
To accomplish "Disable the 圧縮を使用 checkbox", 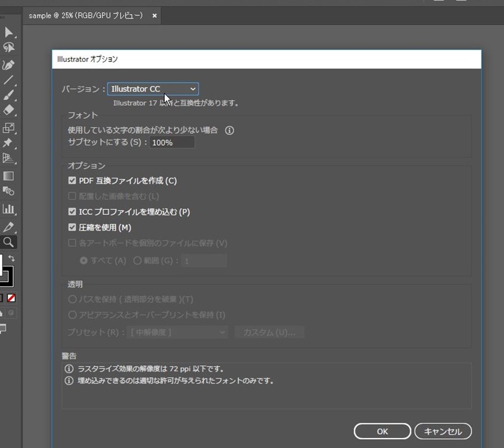I will pos(72,228).
